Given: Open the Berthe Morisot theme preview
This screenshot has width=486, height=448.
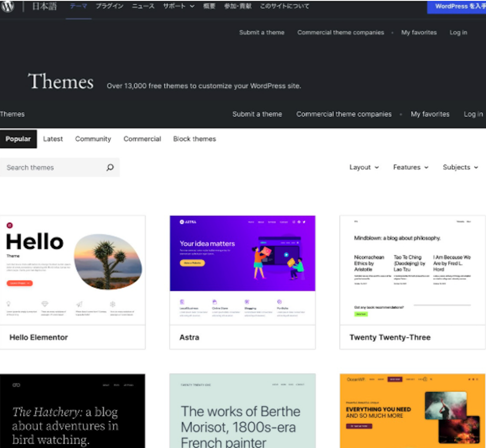Looking at the screenshot, I should coord(243,411).
